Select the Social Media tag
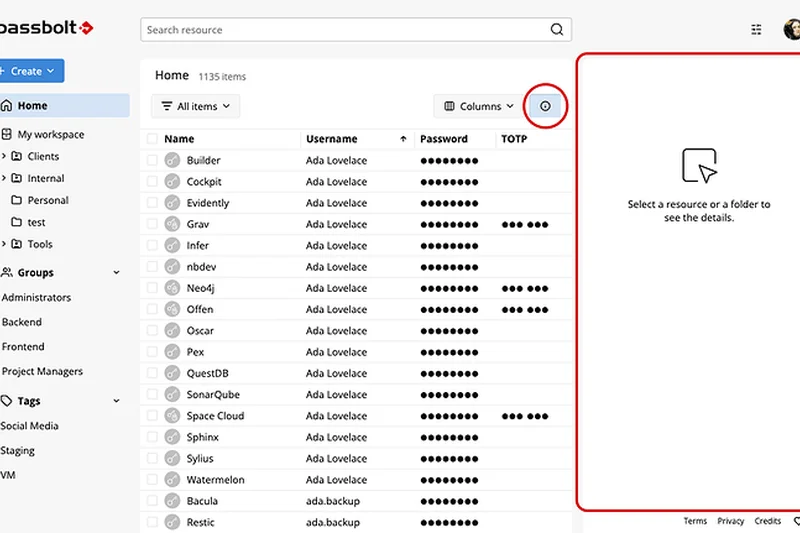 tap(30, 426)
